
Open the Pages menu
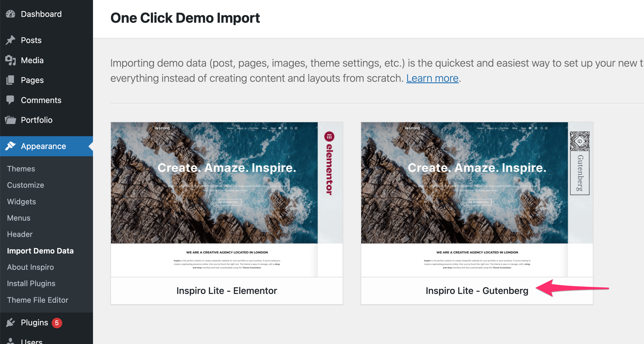(x=46, y=80)
